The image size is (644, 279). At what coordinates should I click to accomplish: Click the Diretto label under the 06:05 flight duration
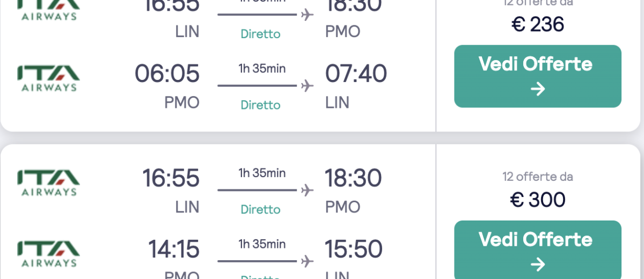[x=260, y=105]
